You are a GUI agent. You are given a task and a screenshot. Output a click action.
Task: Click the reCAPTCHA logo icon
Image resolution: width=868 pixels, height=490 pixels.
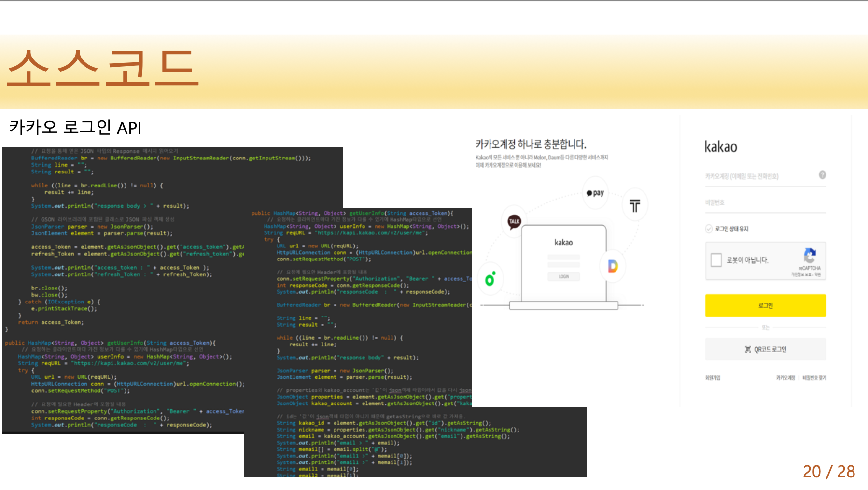point(810,256)
